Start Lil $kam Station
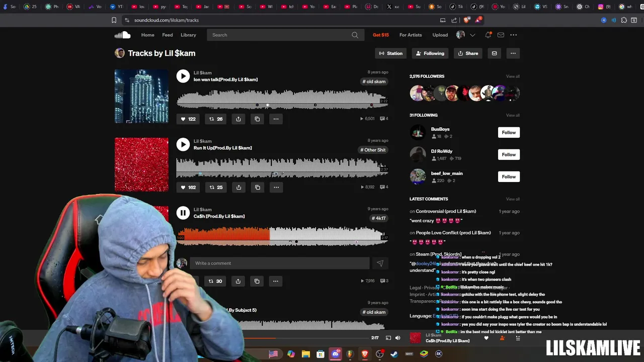Screen dimensions: 644x362 click(391, 53)
